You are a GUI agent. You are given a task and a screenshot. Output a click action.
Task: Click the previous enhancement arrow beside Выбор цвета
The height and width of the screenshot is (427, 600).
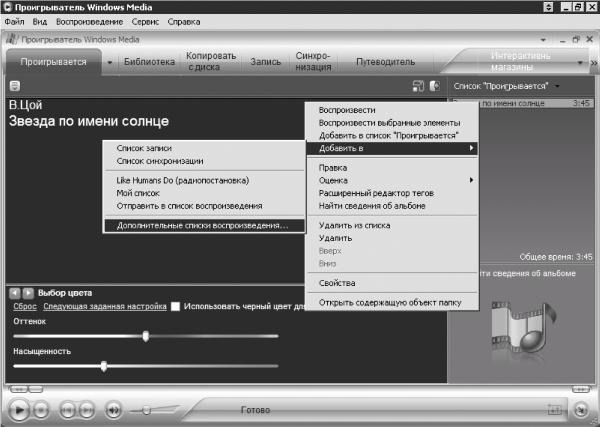click(15, 292)
